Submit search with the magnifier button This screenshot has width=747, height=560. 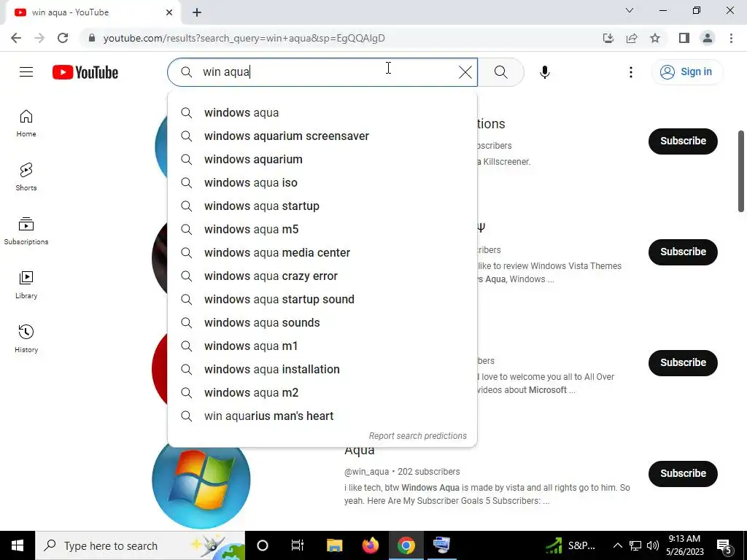[500, 72]
